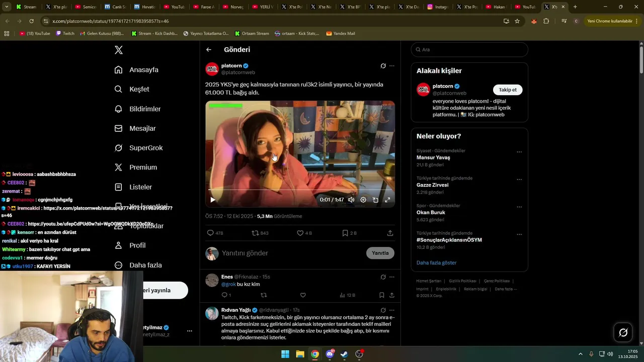
Task: Open more options on Enes reply
Action: (392, 277)
